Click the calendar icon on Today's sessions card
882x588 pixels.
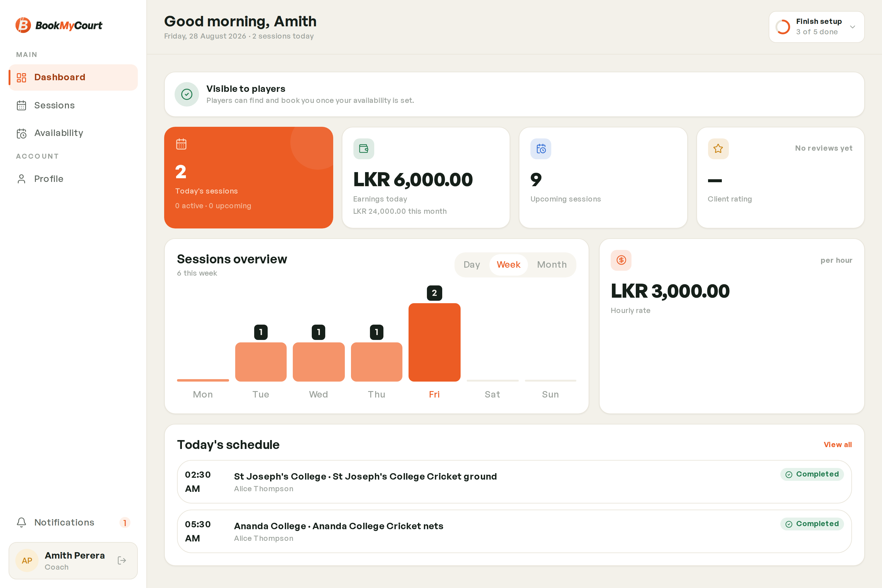(181, 144)
